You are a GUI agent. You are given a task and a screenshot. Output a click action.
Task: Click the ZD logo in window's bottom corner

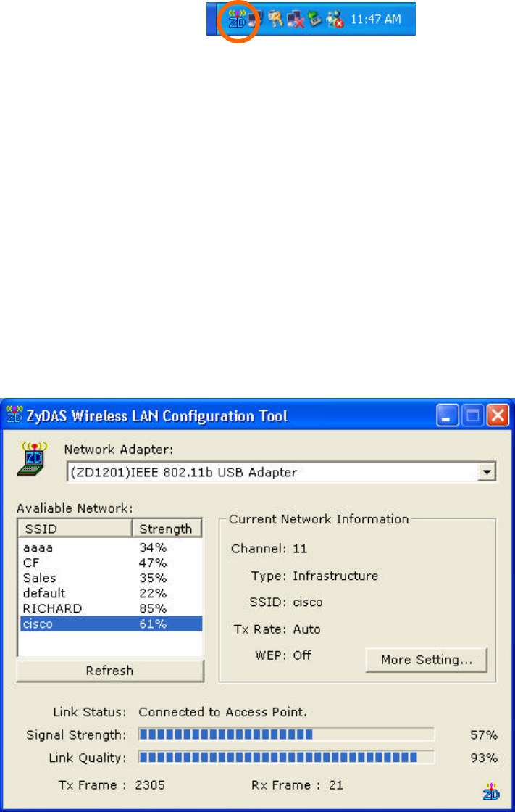(x=491, y=791)
